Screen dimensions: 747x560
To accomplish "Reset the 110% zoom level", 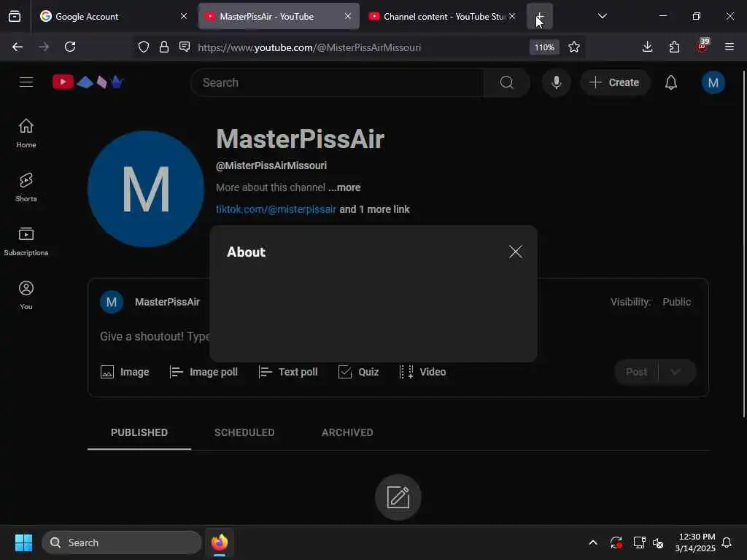I will (544, 47).
